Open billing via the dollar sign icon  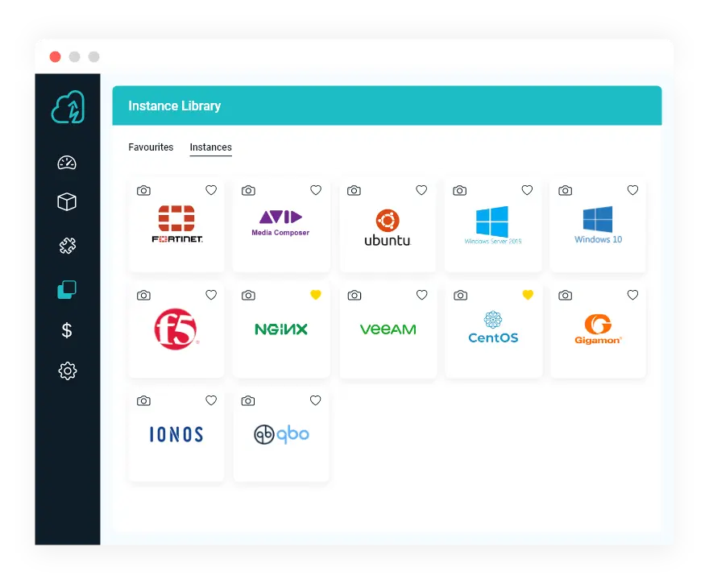click(68, 330)
